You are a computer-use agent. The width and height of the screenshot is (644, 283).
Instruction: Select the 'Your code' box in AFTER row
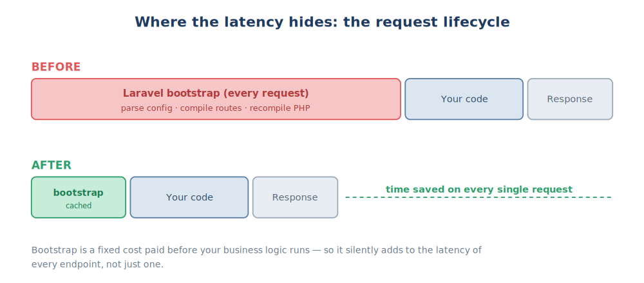[189, 197]
